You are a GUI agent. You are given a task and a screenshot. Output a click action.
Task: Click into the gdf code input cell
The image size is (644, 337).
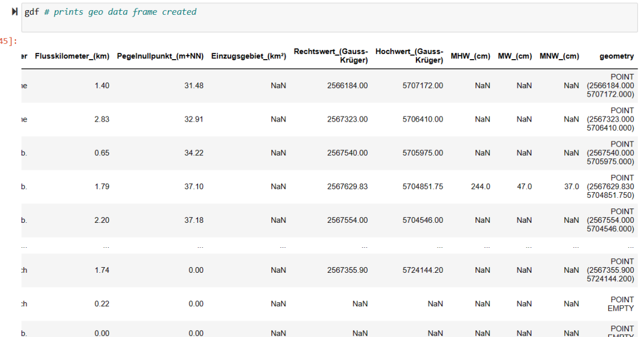(x=330, y=17)
